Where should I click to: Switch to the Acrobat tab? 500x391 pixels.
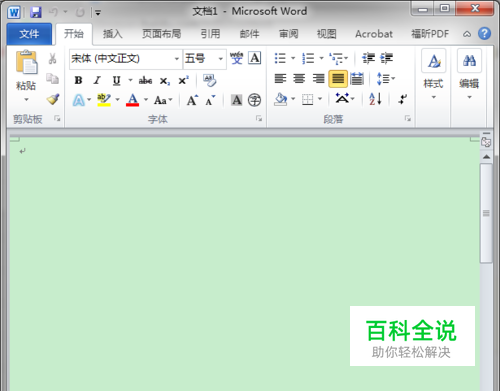374,34
